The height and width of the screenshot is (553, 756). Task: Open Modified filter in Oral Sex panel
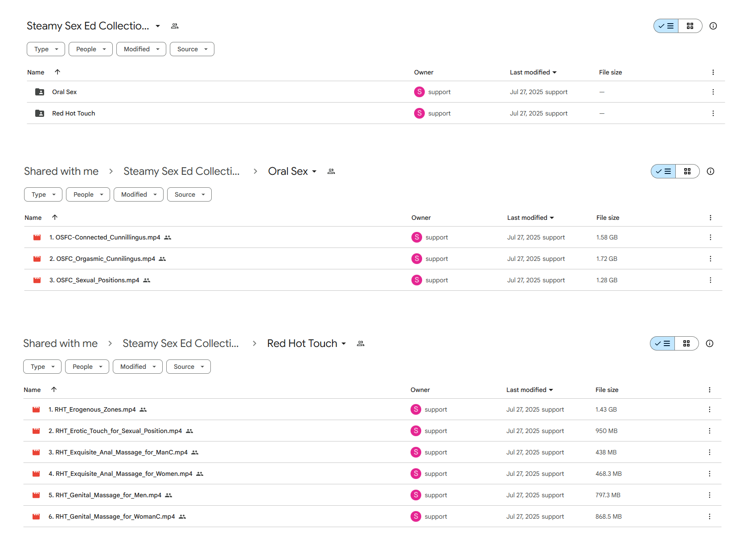[139, 194]
